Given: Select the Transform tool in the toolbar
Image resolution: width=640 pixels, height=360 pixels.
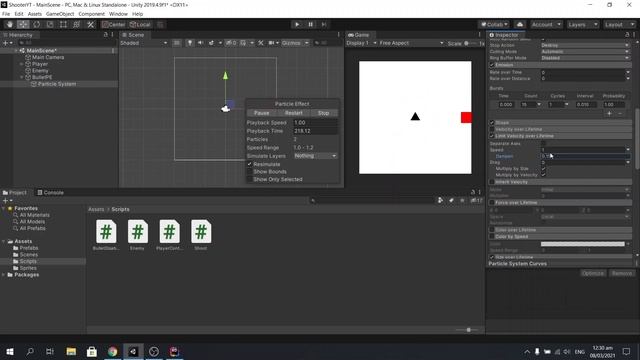Looking at the screenshot, I should pos(77,24).
